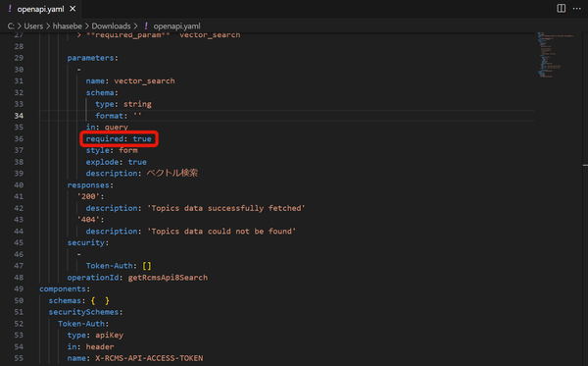Click the '200' response code
The height and width of the screenshot is (366, 588).
[88, 196]
